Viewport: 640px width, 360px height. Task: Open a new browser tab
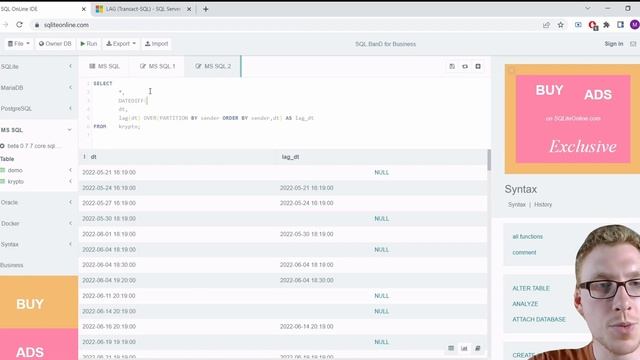pos(206,9)
